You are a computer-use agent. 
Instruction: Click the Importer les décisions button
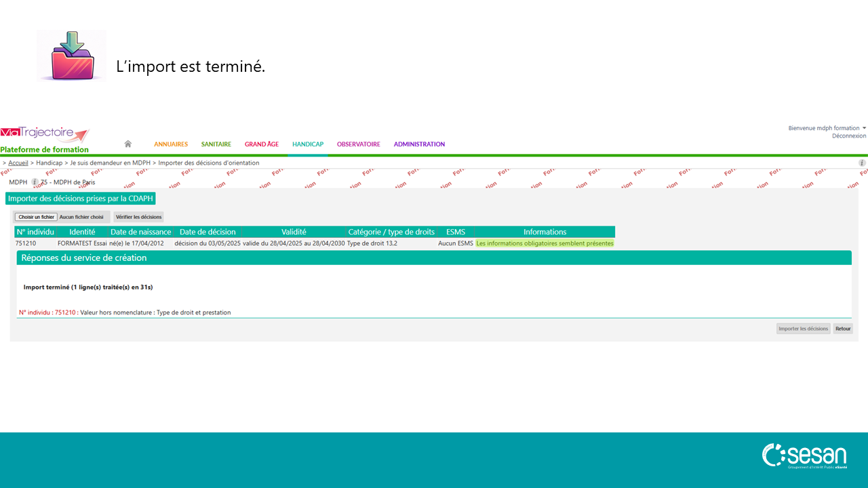pyautogui.click(x=803, y=329)
